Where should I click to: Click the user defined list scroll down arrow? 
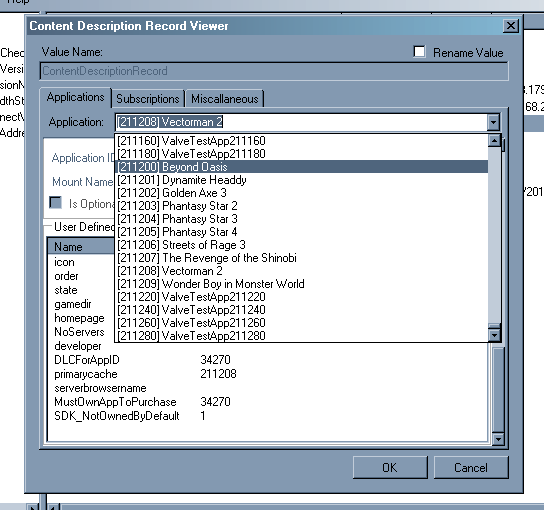pos(498,439)
